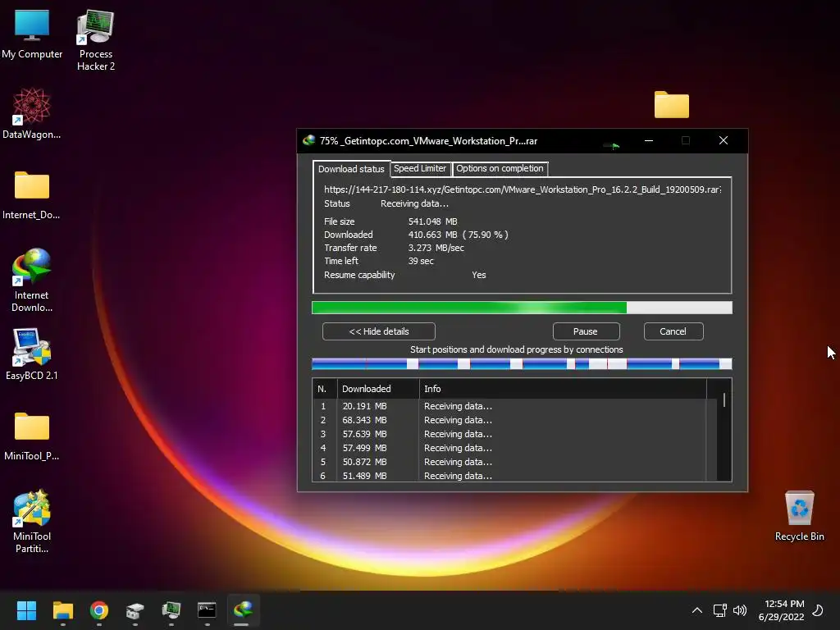840x630 pixels.
Task: Open File Explorer from the taskbar
Action: (x=62, y=610)
